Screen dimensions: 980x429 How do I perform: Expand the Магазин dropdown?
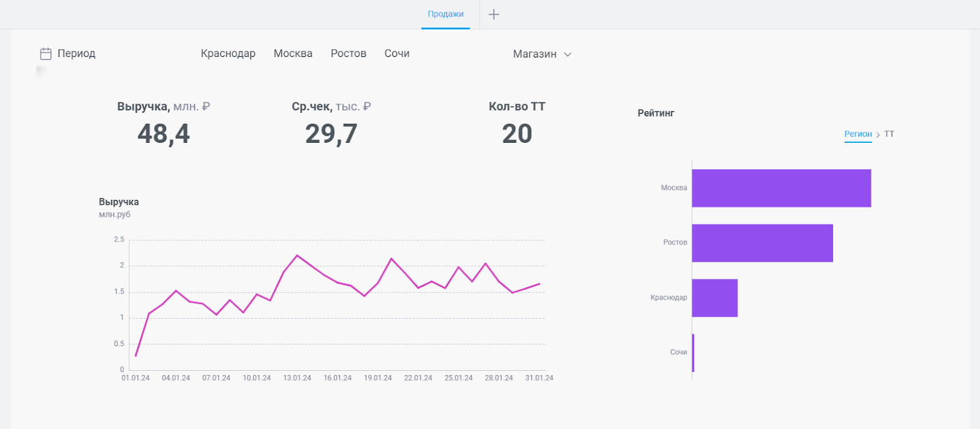coord(542,54)
